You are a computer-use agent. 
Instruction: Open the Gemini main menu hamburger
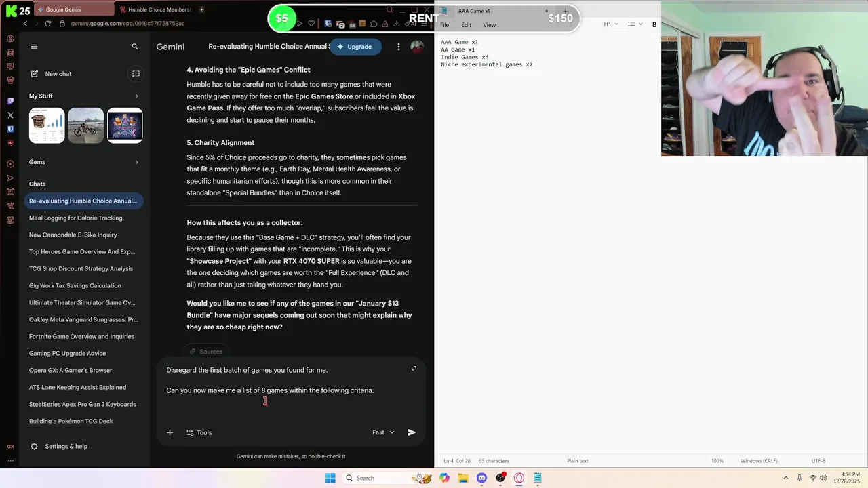pos(35,47)
